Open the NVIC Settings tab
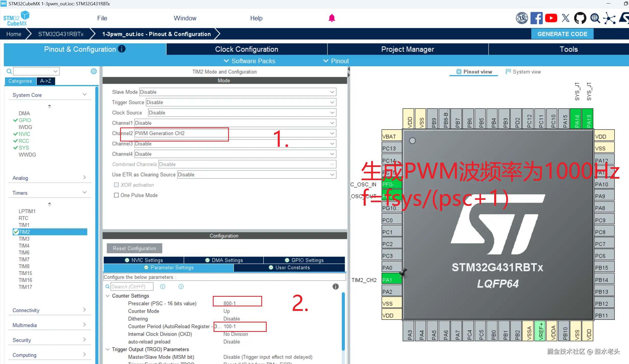629x364 pixels. click(x=144, y=260)
